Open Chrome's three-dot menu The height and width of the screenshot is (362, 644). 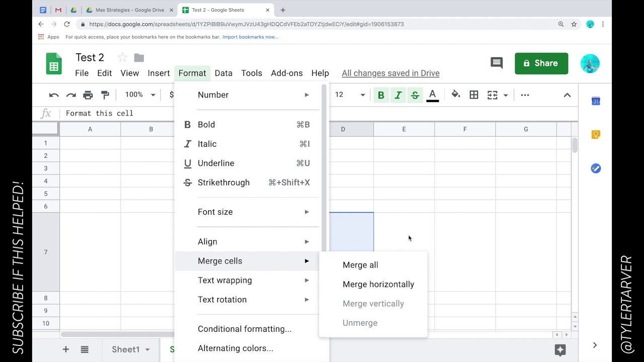(x=603, y=24)
